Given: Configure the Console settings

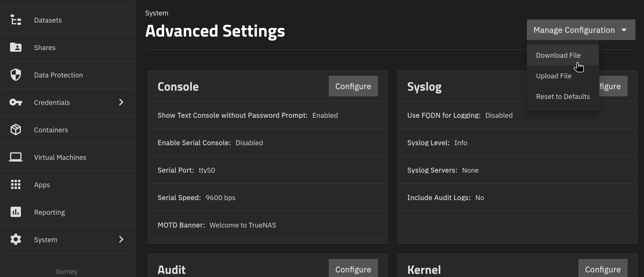Looking at the screenshot, I should pyautogui.click(x=353, y=86).
